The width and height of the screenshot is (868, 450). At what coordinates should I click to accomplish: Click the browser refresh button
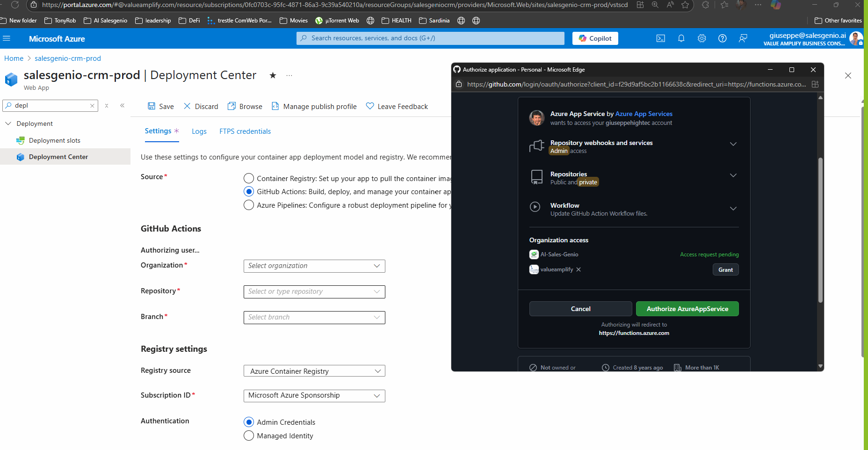[x=15, y=5]
